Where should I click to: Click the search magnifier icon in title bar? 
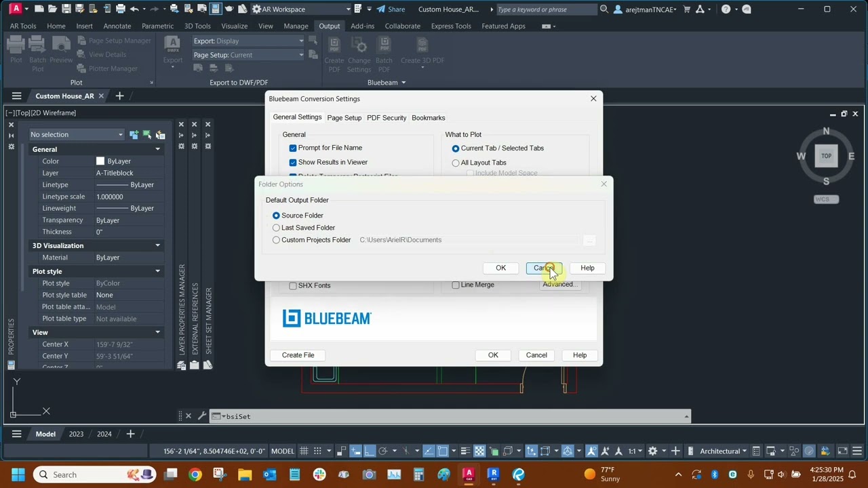604,9
